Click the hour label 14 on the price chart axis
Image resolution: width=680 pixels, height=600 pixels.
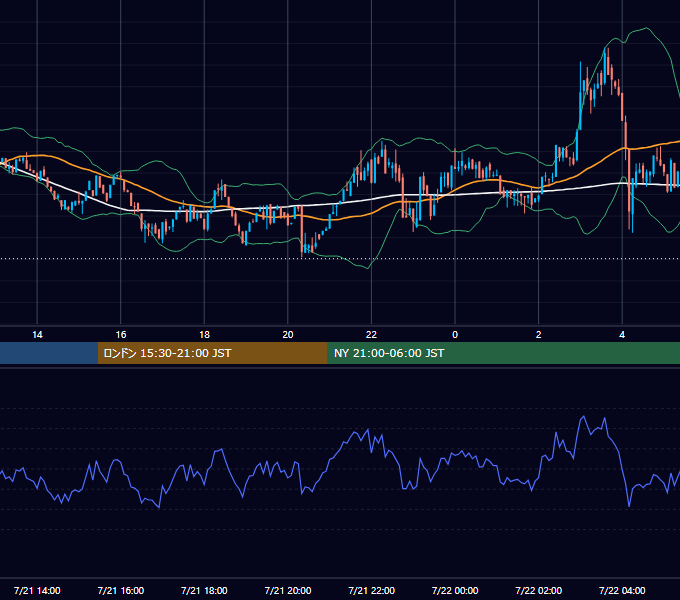(37, 335)
